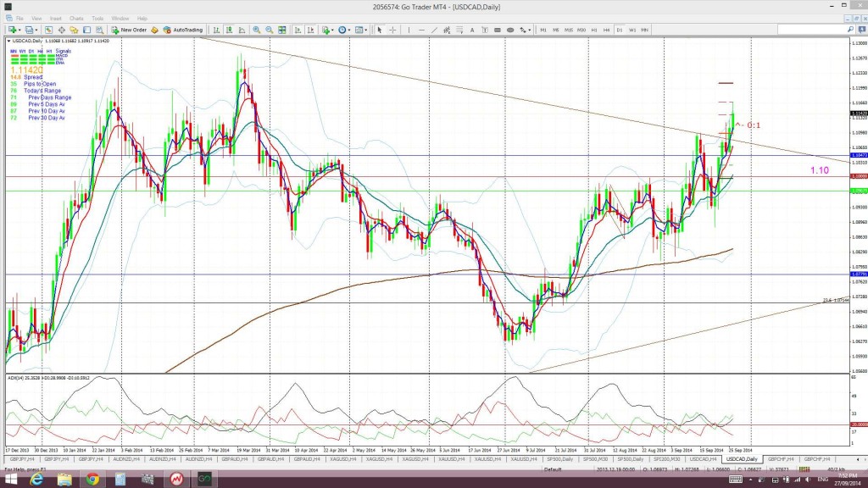Select the Text tool
The height and width of the screenshot is (488, 868).
(x=472, y=30)
